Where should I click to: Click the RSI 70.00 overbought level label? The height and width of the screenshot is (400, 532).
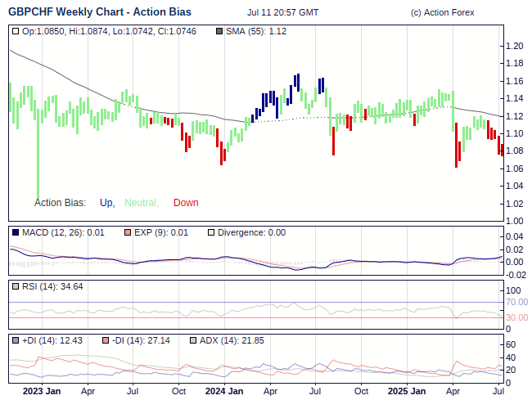coord(516,302)
